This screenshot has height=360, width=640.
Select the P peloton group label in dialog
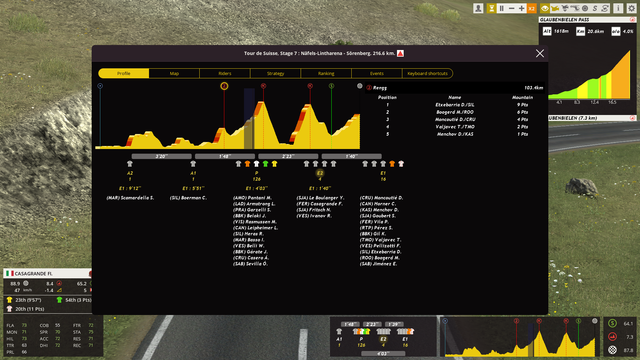point(256,173)
